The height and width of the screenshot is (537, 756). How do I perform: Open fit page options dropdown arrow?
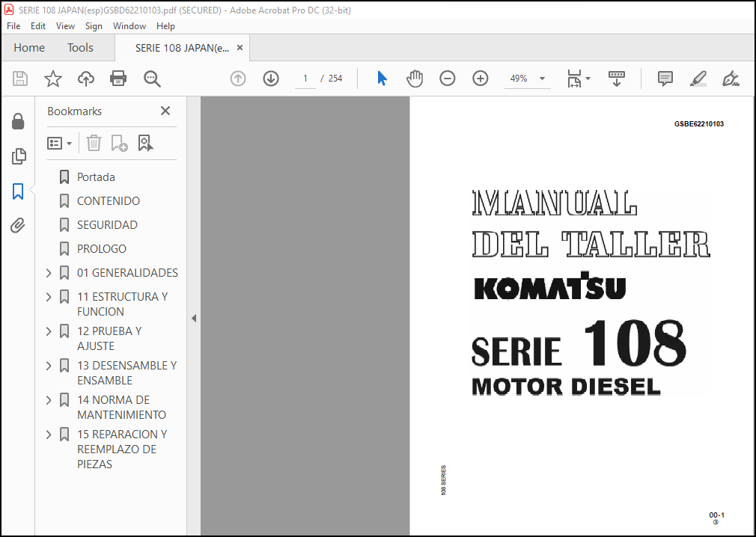pyautogui.click(x=588, y=79)
